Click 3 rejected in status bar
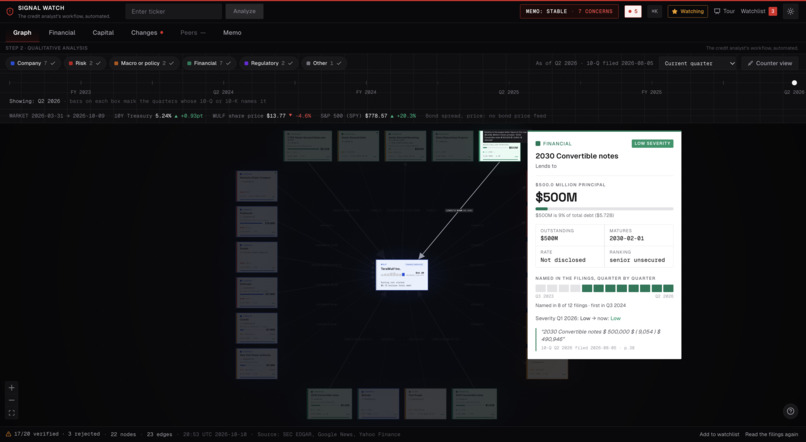Viewport: 806px width, 442px height. pyautogui.click(x=84, y=434)
